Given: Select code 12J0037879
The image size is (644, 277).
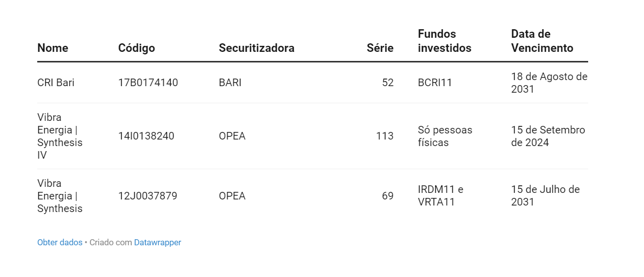Looking at the screenshot, I should [148, 196].
